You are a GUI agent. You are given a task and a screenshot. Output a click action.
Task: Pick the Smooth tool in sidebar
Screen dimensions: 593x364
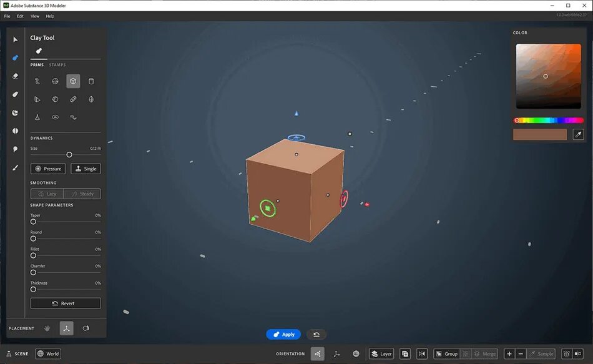point(15,94)
